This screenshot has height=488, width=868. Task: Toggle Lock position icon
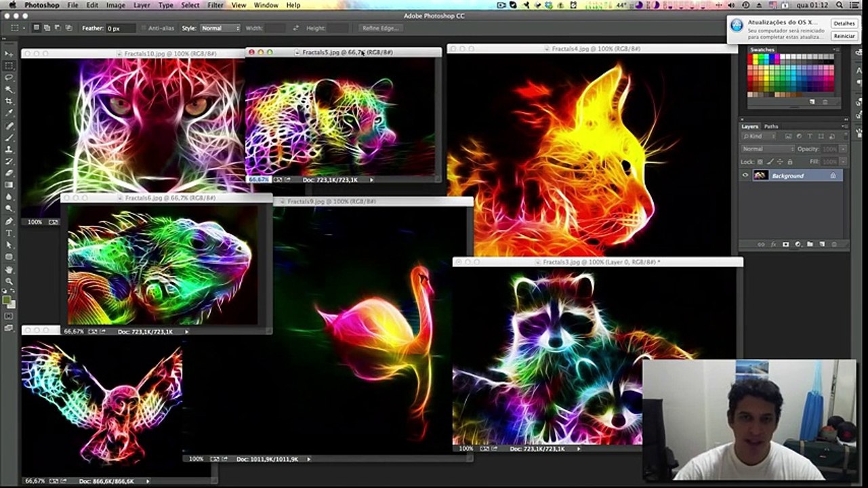(780, 162)
